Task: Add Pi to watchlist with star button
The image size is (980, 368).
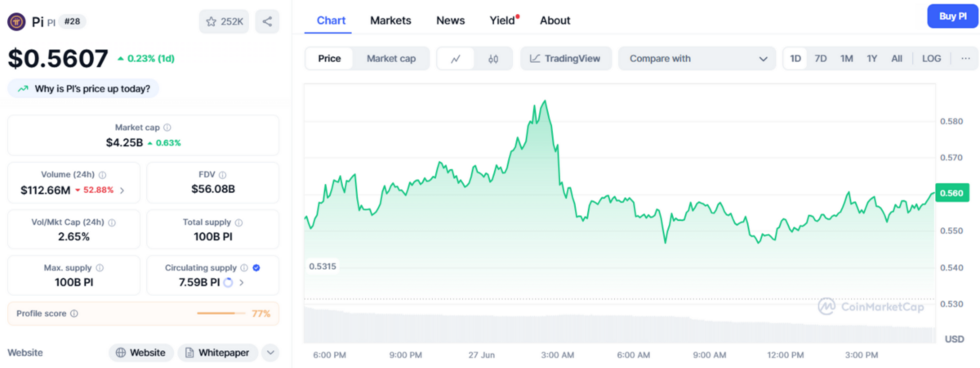Action: click(224, 21)
